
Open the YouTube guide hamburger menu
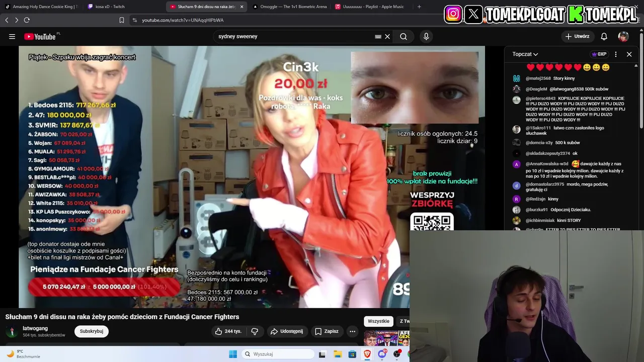coord(12,36)
